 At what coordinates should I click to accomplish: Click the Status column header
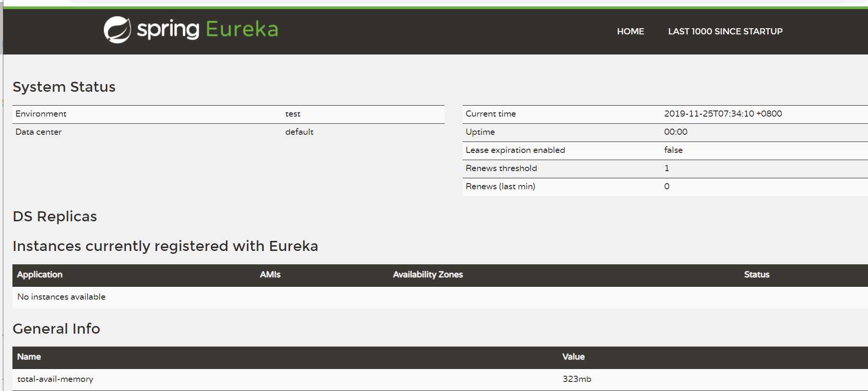pos(757,275)
